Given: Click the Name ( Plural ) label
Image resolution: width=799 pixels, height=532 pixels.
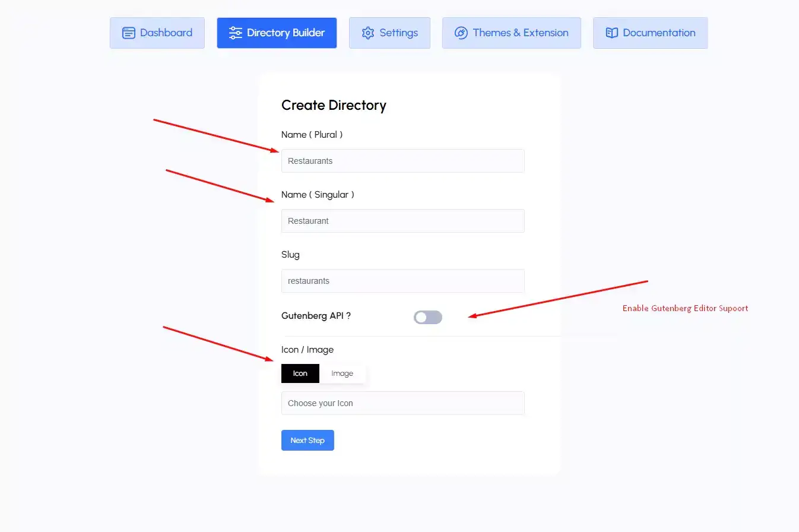Looking at the screenshot, I should (312, 135).
